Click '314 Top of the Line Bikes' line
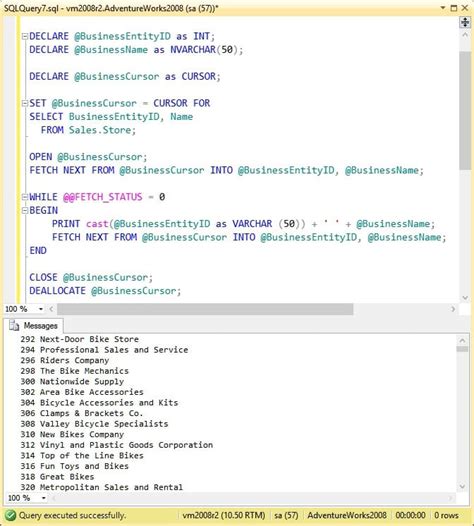This screenshot has width=474, height=526. (x=82, y=456)
